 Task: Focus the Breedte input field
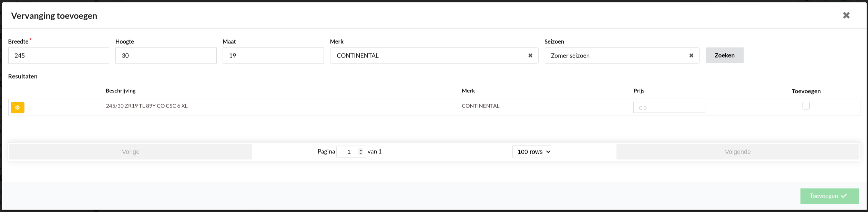point(59,55)
